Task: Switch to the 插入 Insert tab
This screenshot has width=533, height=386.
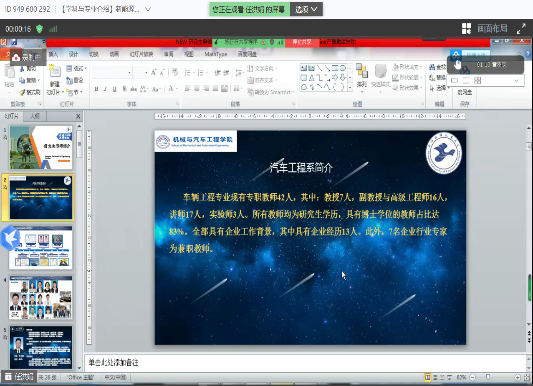Action: click(53, 54)
